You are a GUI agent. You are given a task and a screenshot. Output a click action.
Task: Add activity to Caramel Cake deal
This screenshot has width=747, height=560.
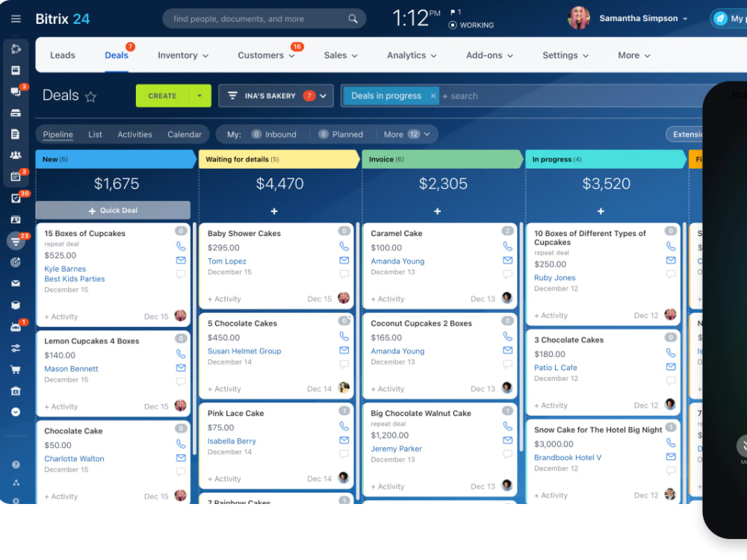tap(387, 299)
